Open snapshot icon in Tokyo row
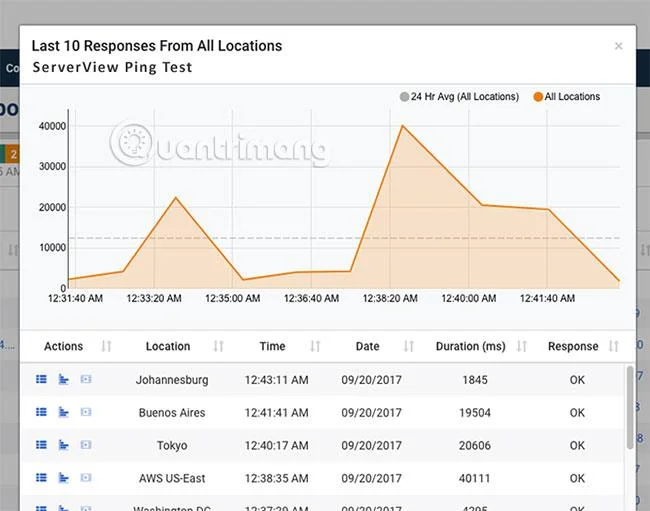 pos(86,444)
